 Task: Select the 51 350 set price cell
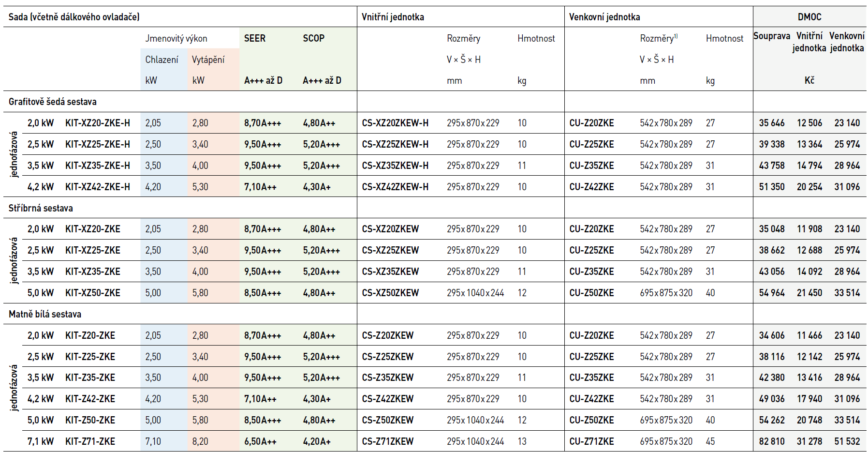coord(771,187)
